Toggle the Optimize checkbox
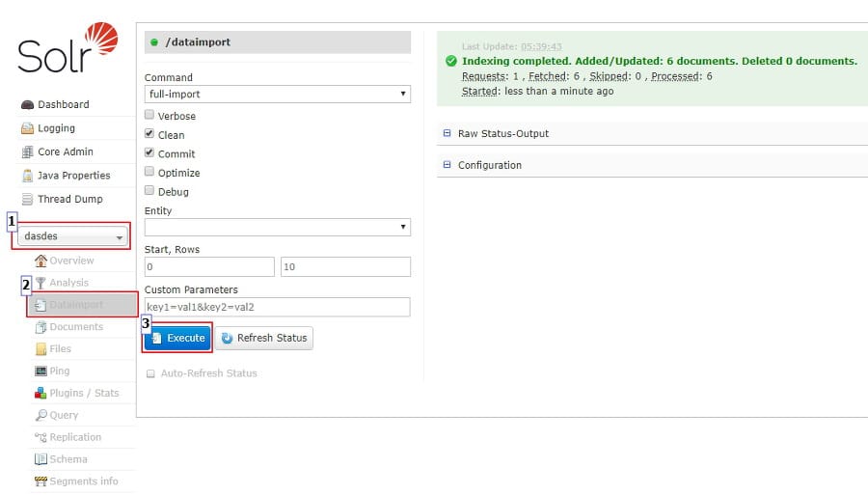Image resolution: width=868 pixels, height=495 pixels. click(149, 172)
